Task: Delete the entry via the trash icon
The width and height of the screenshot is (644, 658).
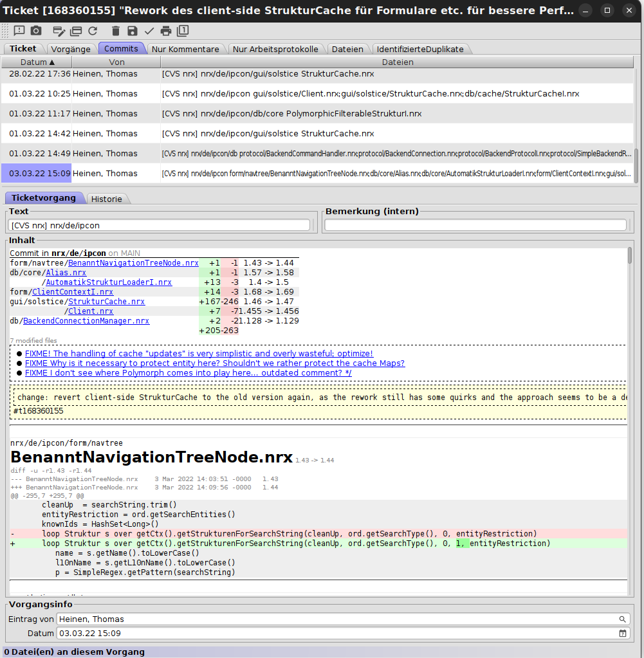Action: click(116, 30)
